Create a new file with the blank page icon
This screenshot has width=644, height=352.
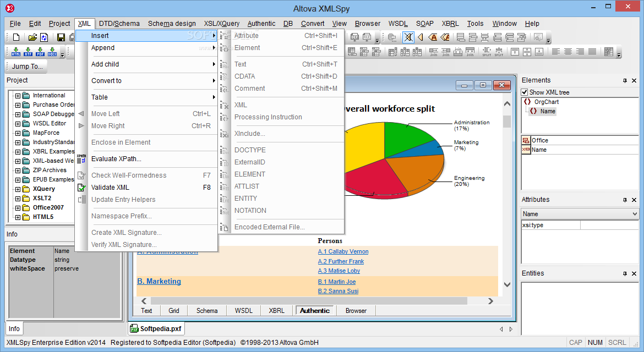pyautogui.click(x=16, y=37)
